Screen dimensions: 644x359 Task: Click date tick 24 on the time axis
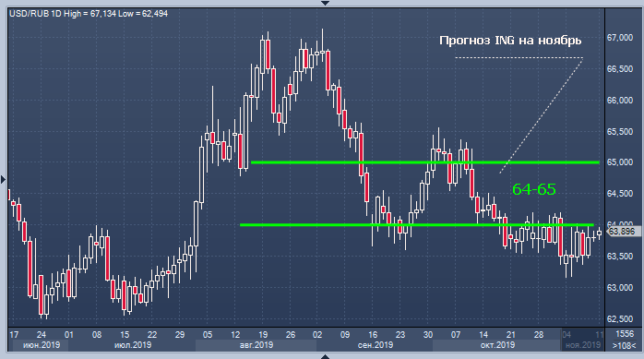(x=42, y=335)
